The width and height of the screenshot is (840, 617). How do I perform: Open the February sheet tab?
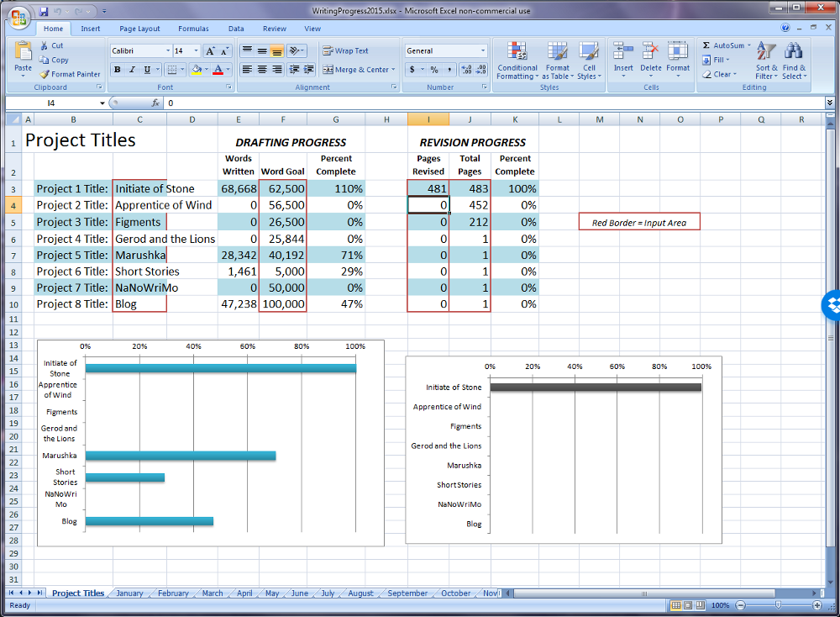coord(173,593)
